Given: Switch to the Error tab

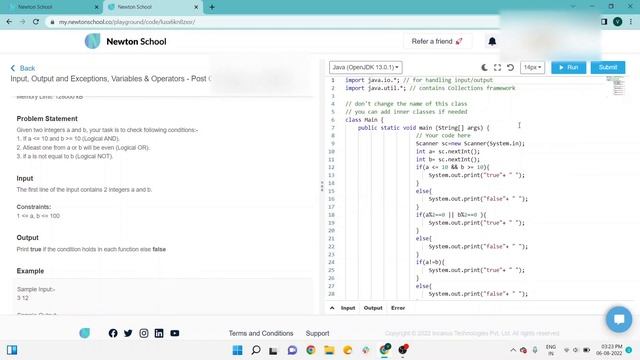Looking at the screenshot, I should coord(398,308).
